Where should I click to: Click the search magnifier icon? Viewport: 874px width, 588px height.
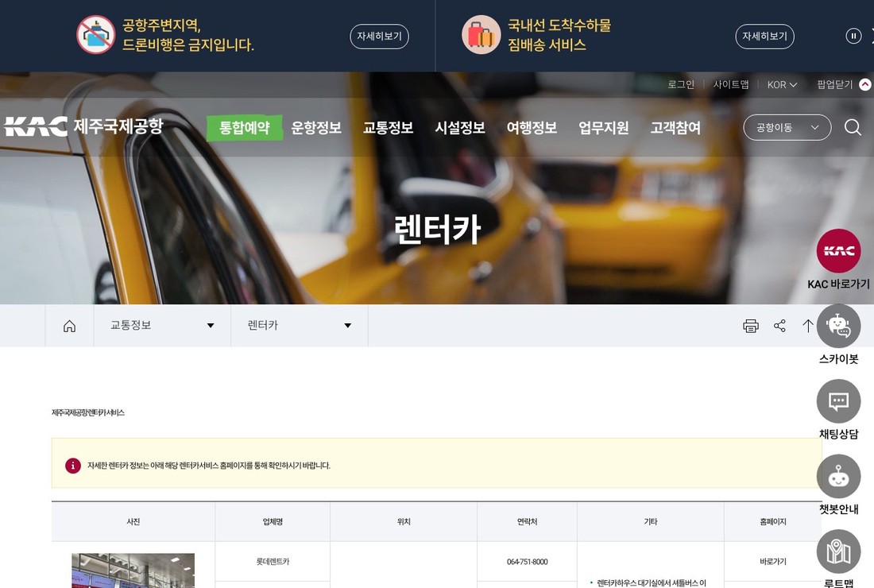[x=853, y=128]
